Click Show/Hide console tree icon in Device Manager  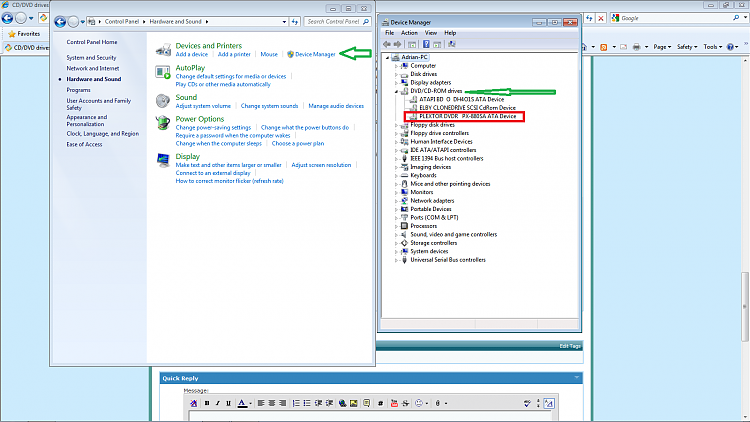(412, 44)
